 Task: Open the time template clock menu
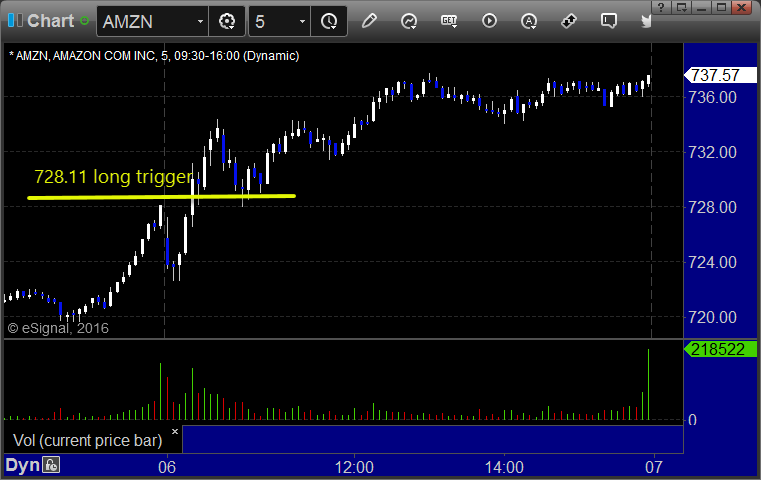(329, 21)
